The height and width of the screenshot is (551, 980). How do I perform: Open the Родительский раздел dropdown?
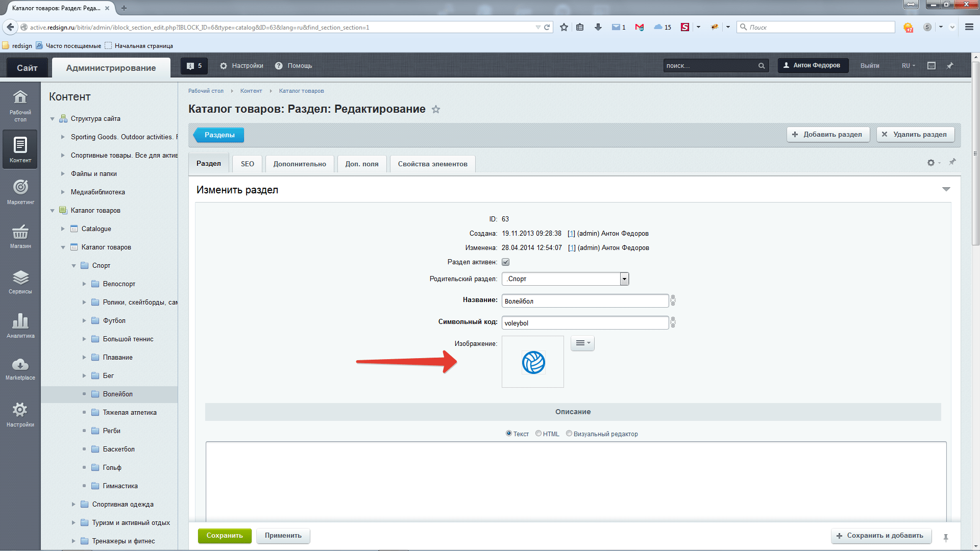click(565, 279)
